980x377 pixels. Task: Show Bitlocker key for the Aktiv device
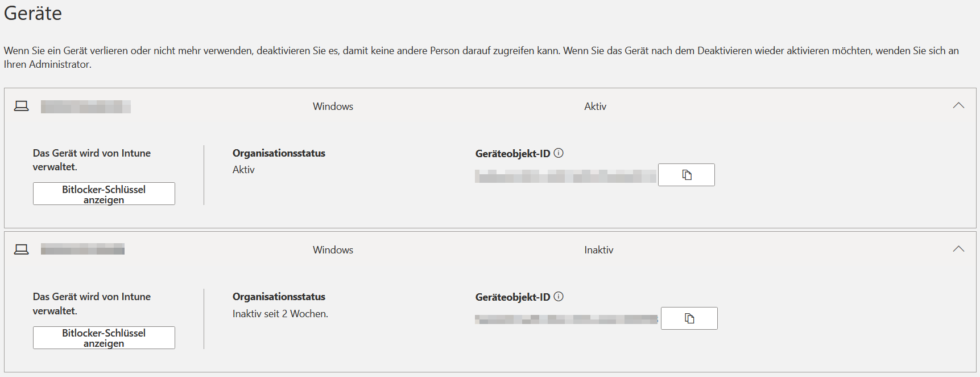104,194
